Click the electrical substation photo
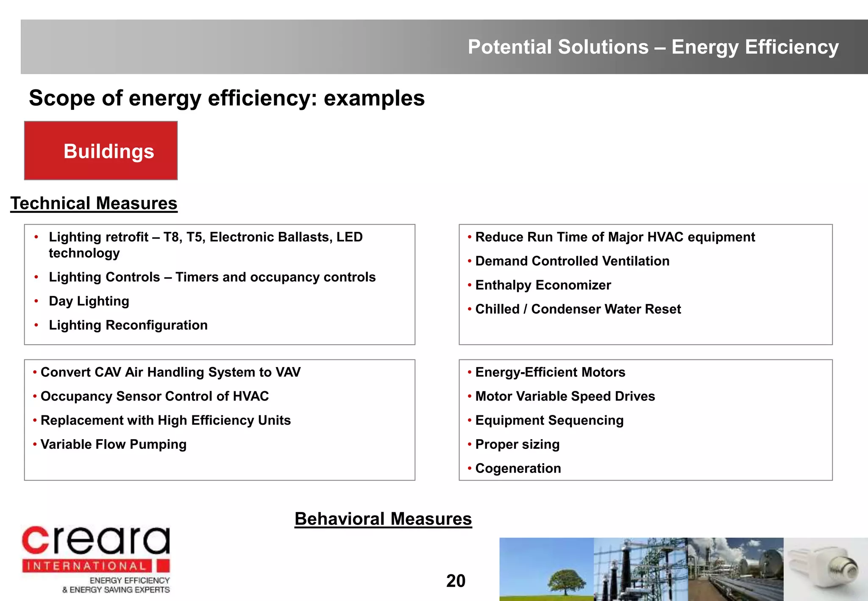 (640, 569)
